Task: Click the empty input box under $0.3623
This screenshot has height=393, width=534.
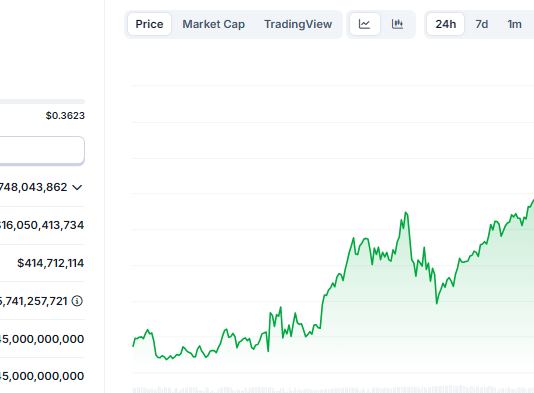Action: 42,150
